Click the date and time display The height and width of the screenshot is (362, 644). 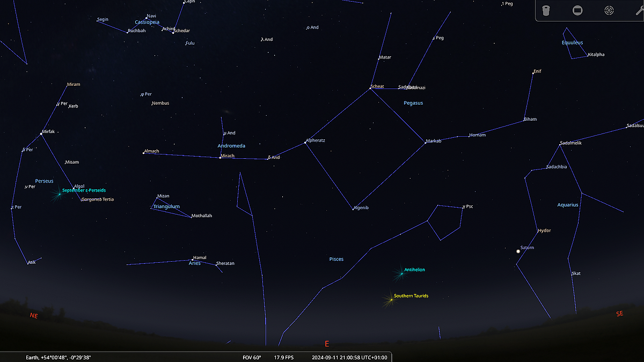click(349, 357)
